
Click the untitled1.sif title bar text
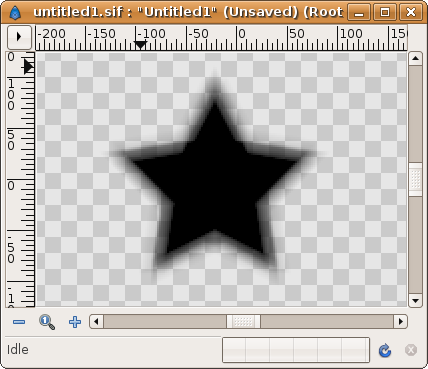pyautogui.click(x=188, y=12)
